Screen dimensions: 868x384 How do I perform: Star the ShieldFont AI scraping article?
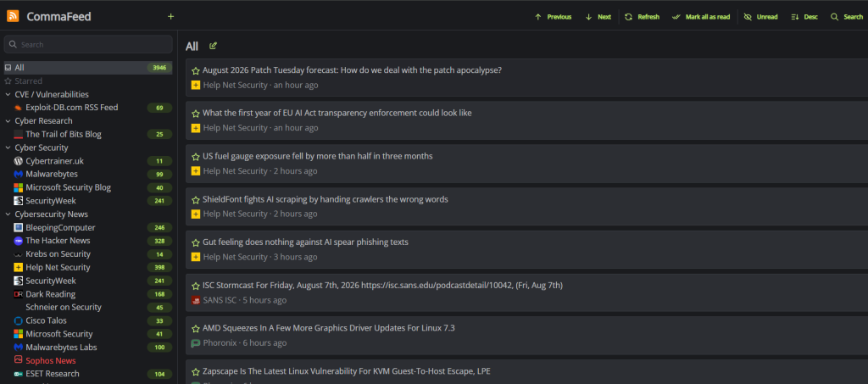click(196, 200)
